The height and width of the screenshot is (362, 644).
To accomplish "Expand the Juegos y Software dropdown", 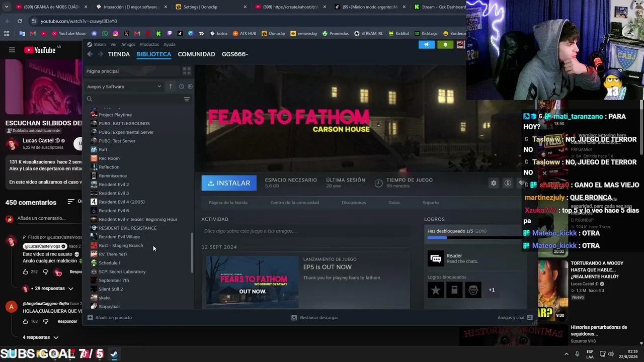I will pyautogui.click(x=124, y=86).
